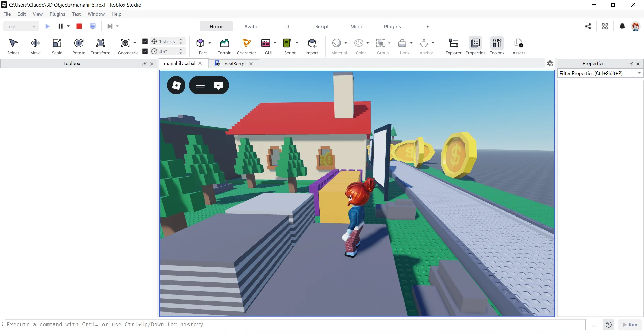Open the Part type dropdown arrow

(x=210, y=43)
